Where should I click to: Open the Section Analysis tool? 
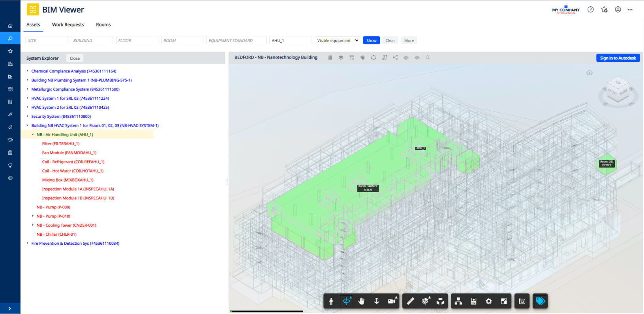425,301
